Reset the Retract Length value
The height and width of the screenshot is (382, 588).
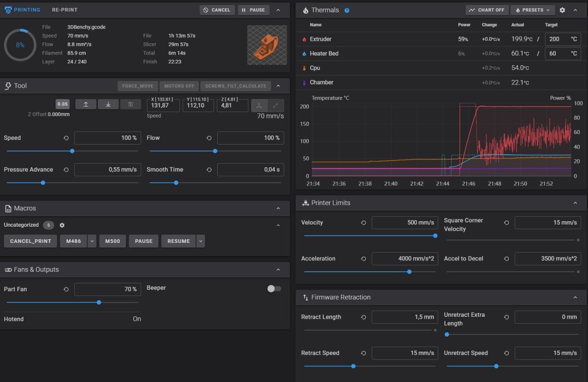pyautogui.click(x=363, y=317)
